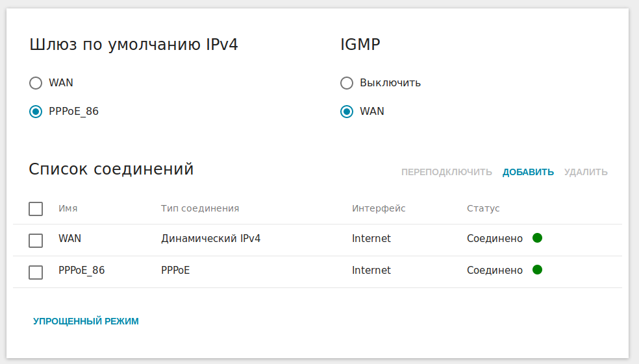The width and height of the screenshot is (639, 364).
Task: Open the WAN connection entry by name
Action: coord(69,239)
